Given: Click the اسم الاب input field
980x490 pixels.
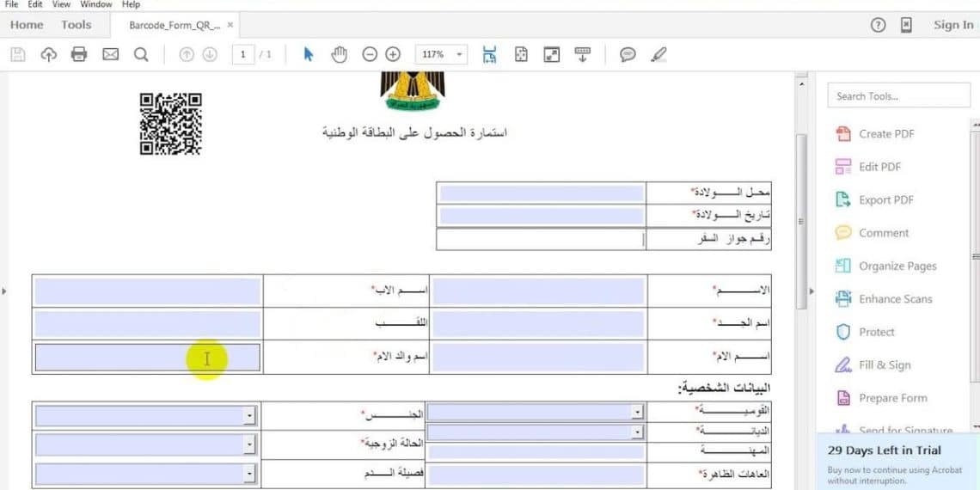Looking at the screenshot, I should click(x=148, y=291).
